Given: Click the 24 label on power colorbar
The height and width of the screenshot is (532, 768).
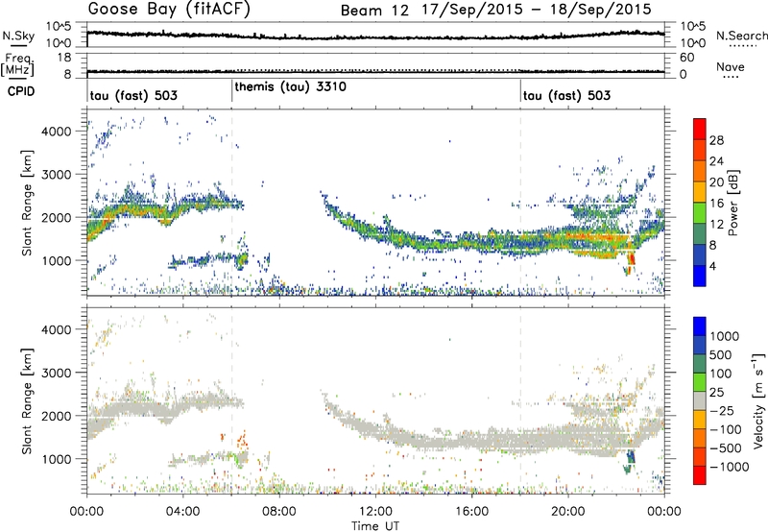Looking at the screenshot, I should tap(716, 161).
